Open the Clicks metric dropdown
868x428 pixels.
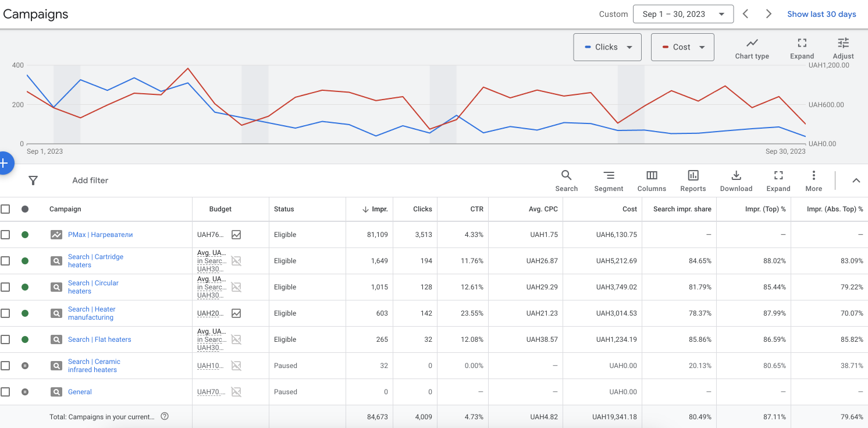(607, 47)
